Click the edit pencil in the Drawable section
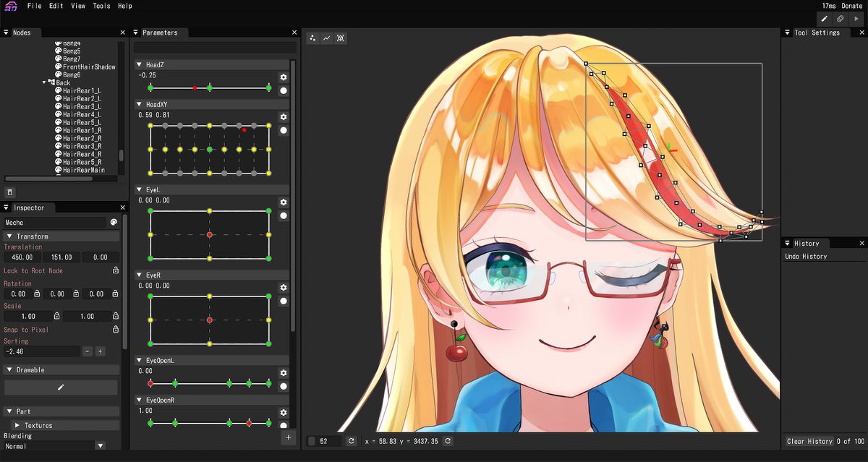Image resolution: width=868 pixels, height=462 pixels. tap(60, 387)
